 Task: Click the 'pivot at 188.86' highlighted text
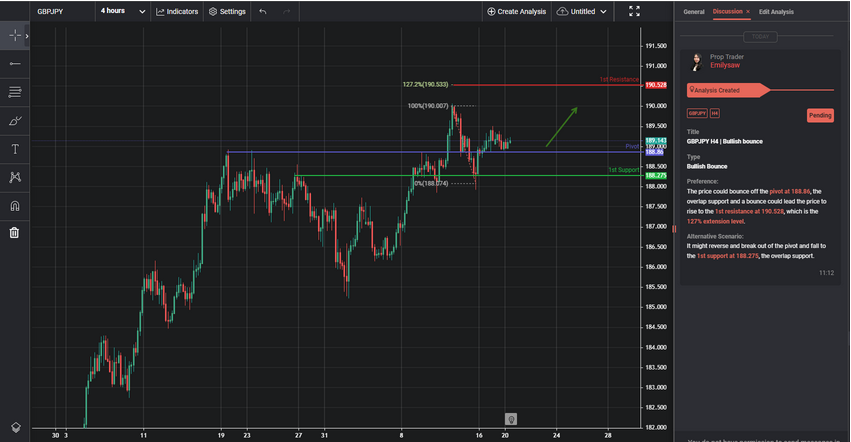790,191
